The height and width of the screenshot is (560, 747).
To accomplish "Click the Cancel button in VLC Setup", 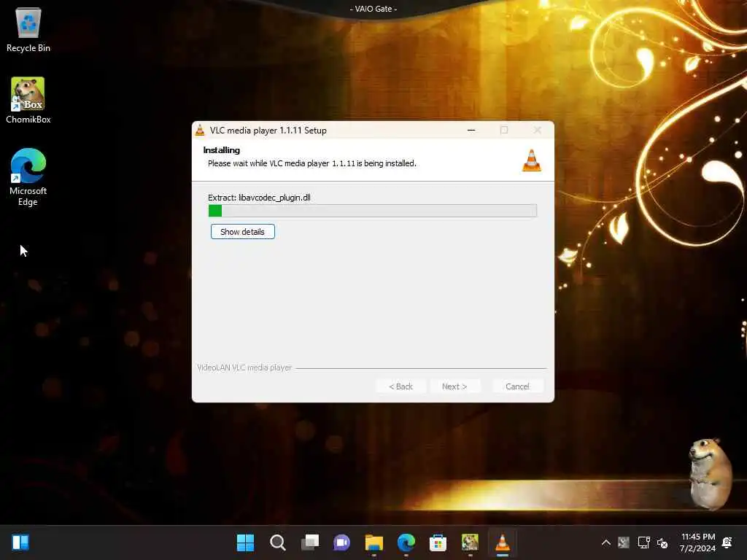I will [x=517, y=386].
